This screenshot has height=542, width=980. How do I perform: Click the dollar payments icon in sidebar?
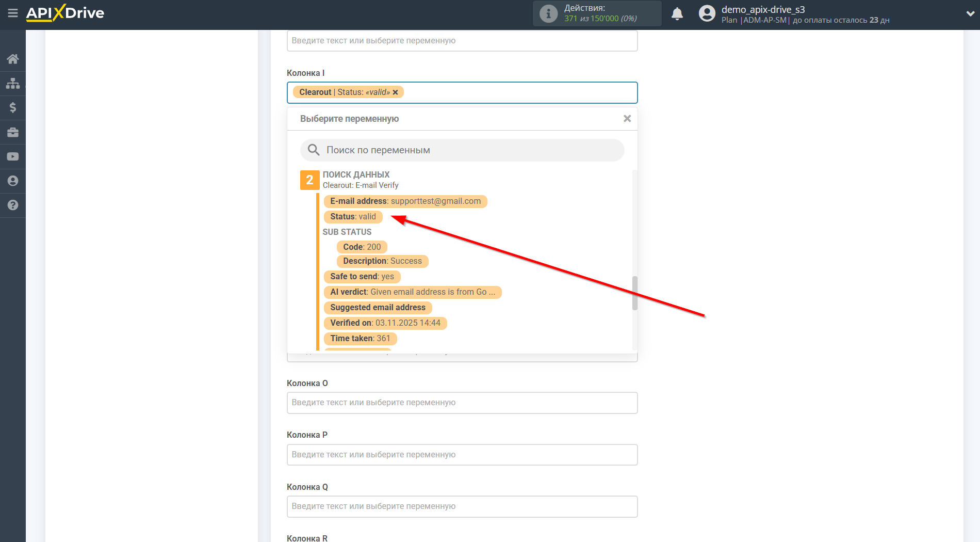(13, 107)
